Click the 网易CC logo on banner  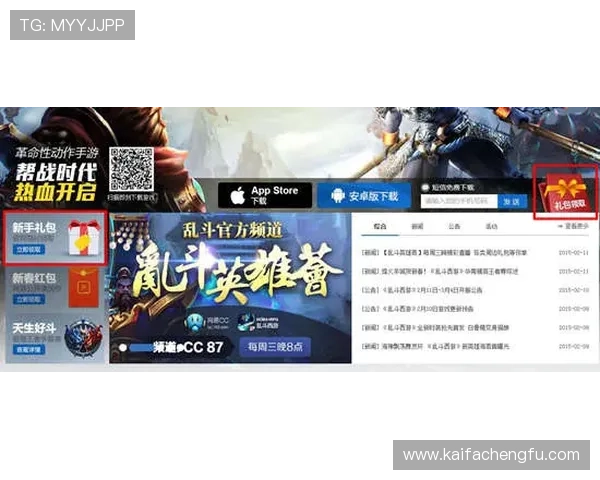tap(207, 322)
